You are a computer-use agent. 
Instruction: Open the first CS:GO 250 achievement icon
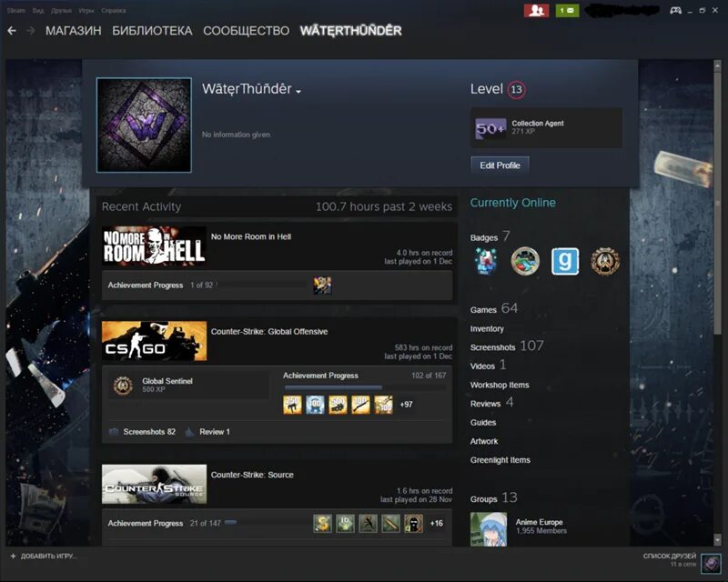coord(292,405)
